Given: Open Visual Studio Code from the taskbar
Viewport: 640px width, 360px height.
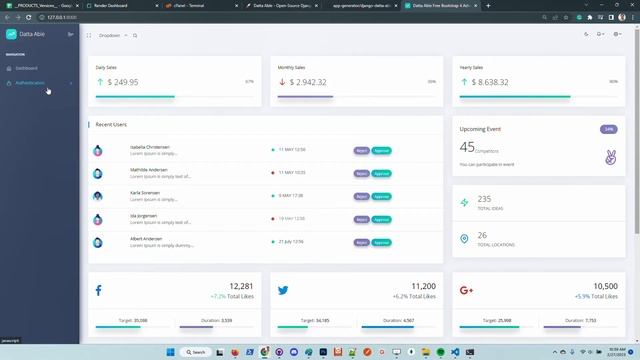Looking at the screenshot, I should pyautogui.click(x=455, y=352).
